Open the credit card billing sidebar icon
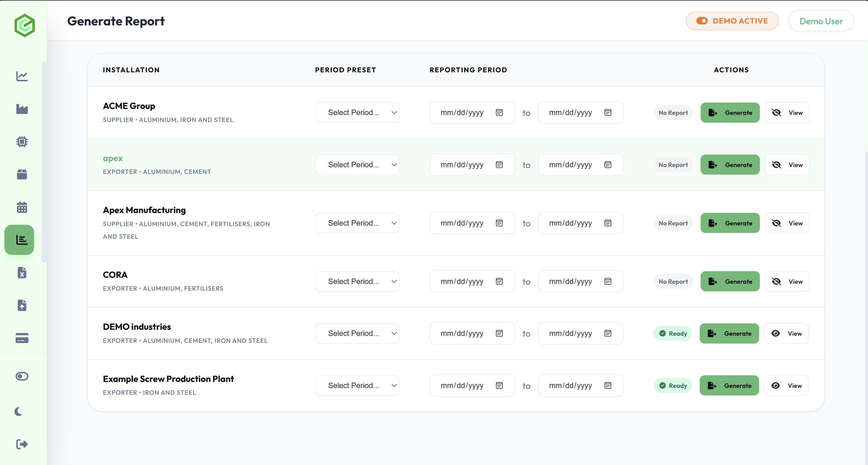 [22, 338]
